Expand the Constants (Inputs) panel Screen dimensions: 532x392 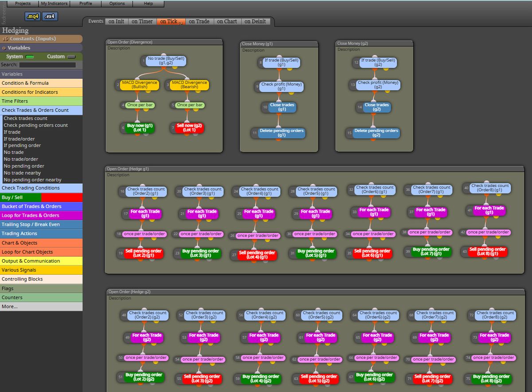pos(41,39)
